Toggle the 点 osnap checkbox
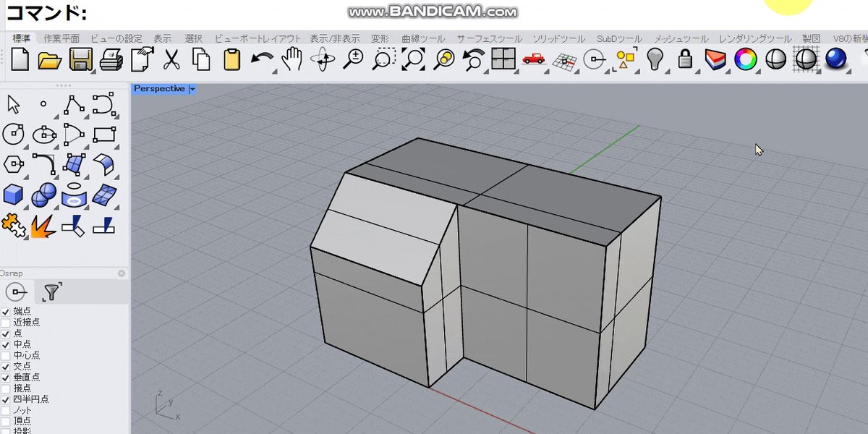 click(x=6, y=333)
